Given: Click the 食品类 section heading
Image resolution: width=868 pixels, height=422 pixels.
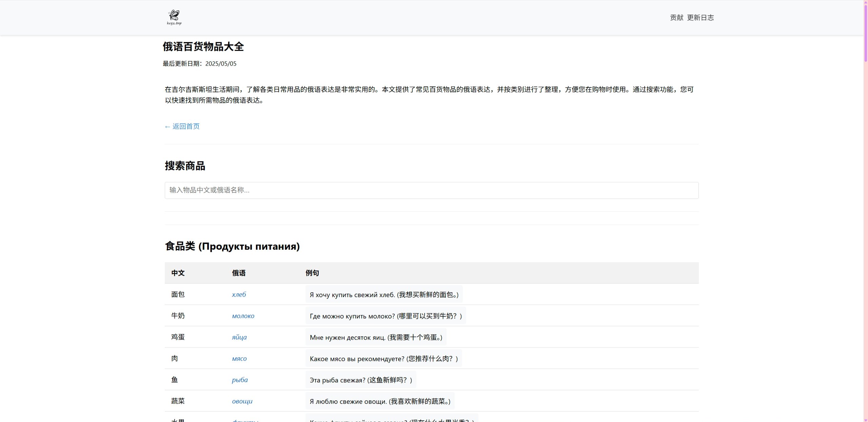Looking at the screenshot, I should pos(232,246).
